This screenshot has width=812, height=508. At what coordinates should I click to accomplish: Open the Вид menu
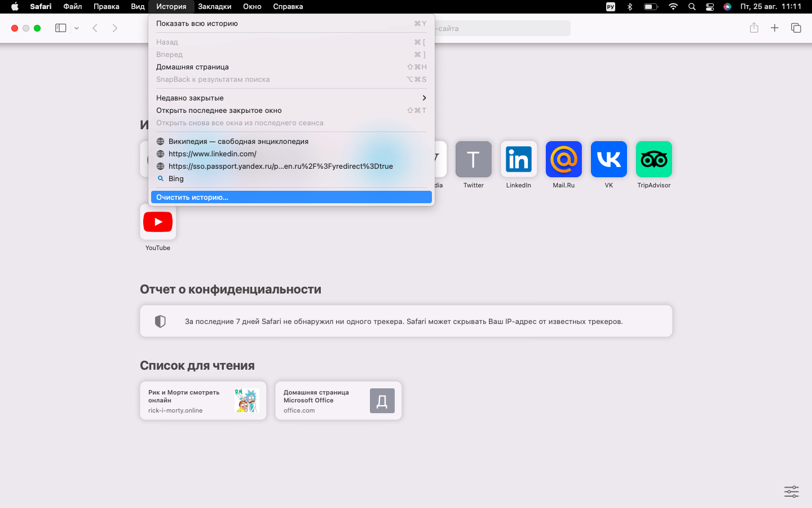tap(138, 7)
